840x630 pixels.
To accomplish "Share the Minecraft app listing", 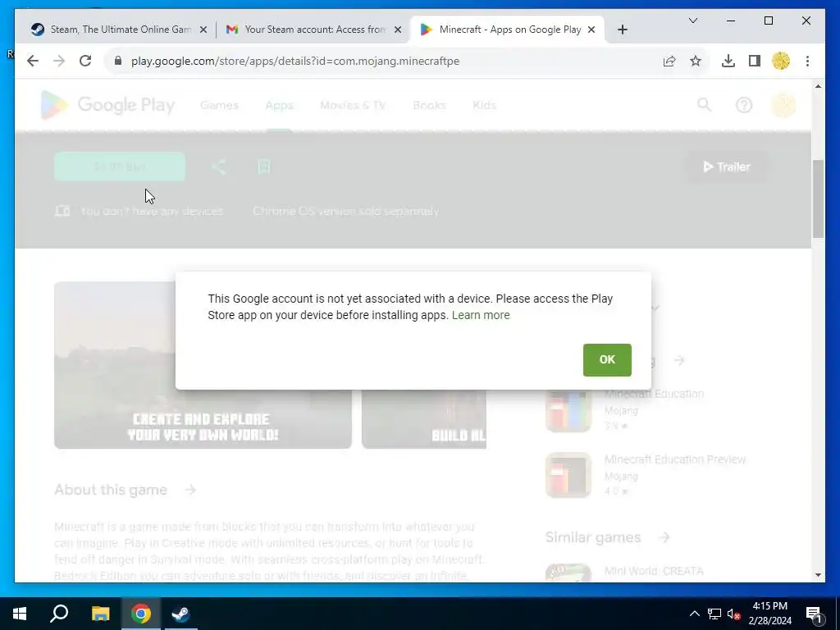I will click(x=218, y=167).
